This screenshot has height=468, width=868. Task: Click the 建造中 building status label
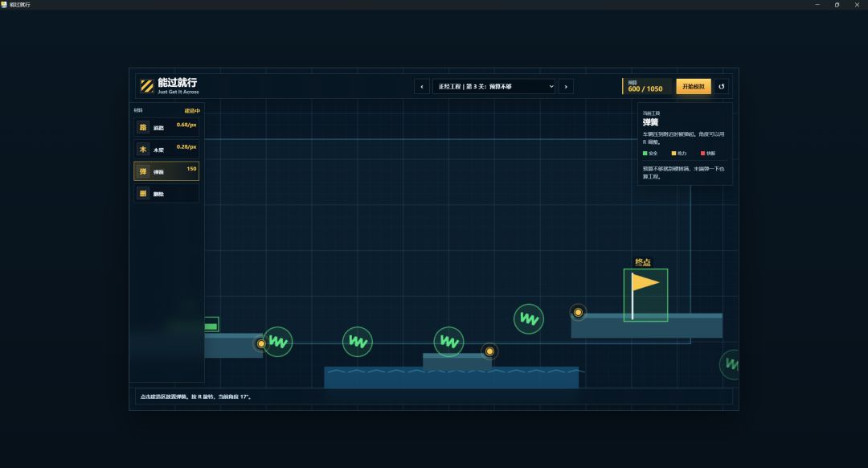coord(192,111)
